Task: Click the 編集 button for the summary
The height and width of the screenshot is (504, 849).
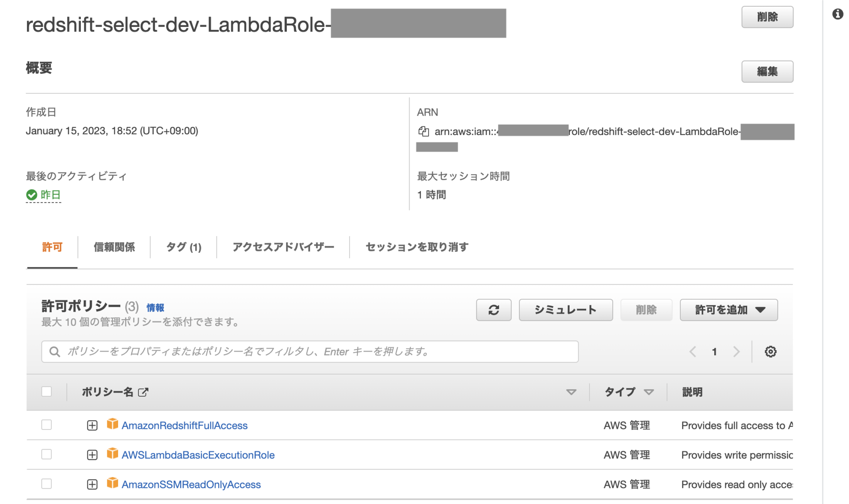Action: point(767,71)
